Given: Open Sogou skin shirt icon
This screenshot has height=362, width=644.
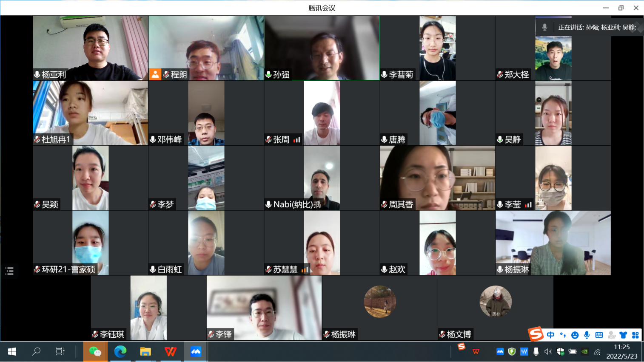Looking at the screenshot, I should tap(623, 335).
